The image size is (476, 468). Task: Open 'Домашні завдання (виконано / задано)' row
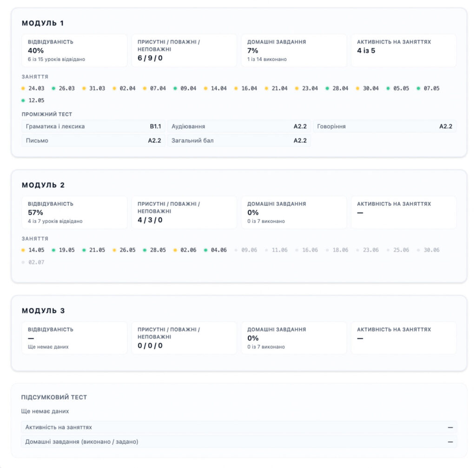239,441
